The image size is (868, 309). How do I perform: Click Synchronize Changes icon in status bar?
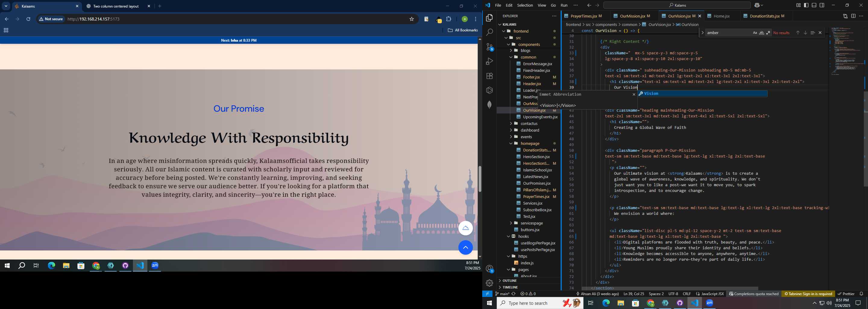(x=514, y=294)
